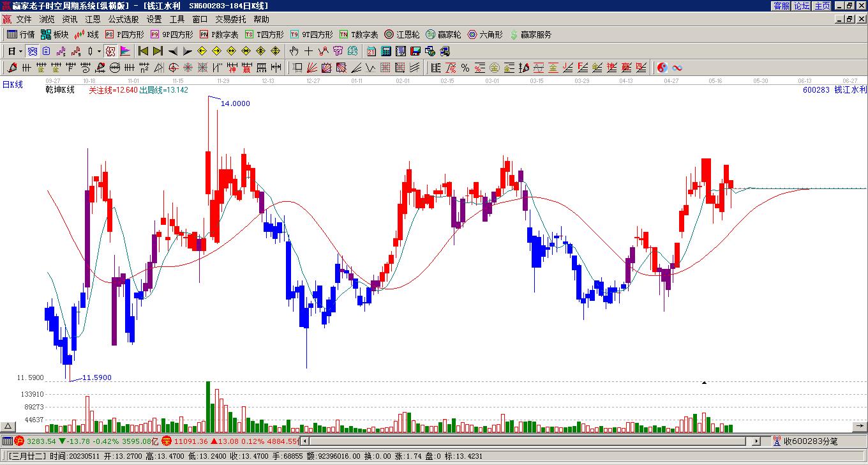Toggle the purple flag icon
This screenshot has width=868, height=465.
click(x=125, y=51)
